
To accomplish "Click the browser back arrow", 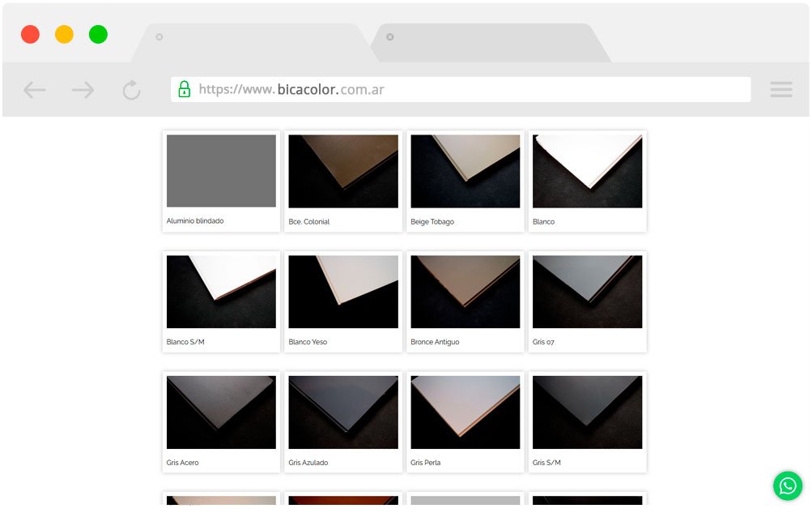I will pos(35,90).
